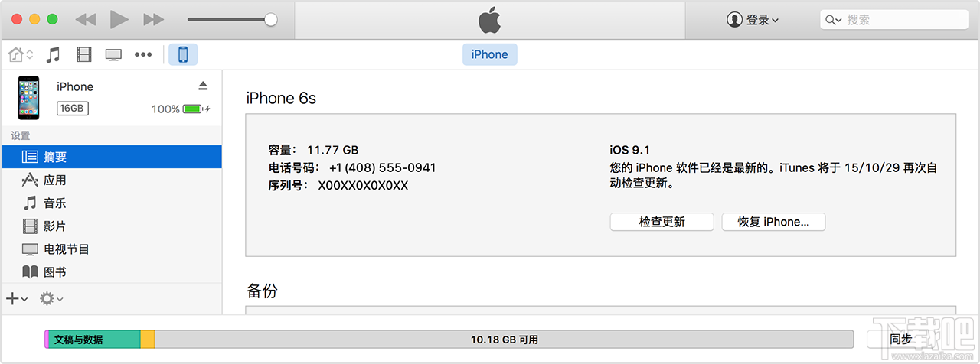Click the 检查更新 button
This screenshot has width=980, height=364.
tap(661, 222)
